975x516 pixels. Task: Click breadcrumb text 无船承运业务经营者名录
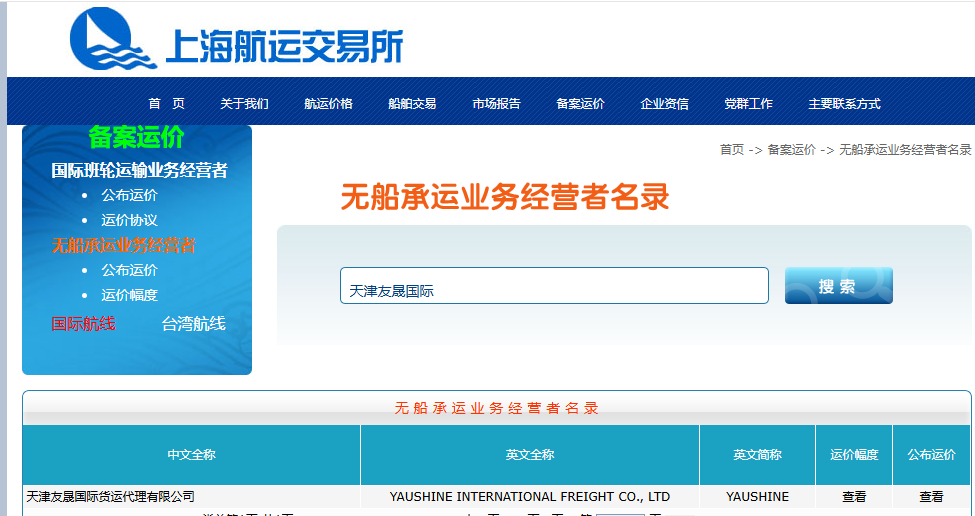click(x=905, y=150)
